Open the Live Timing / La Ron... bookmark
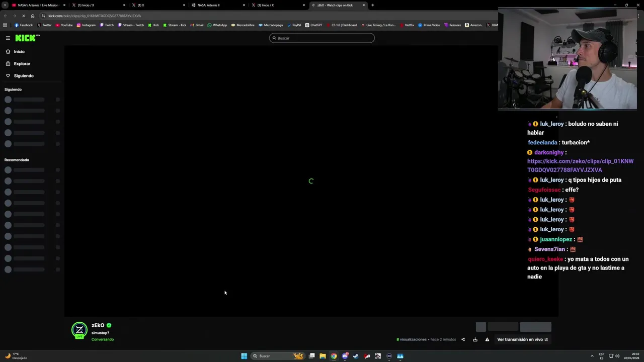This screenshot has width=644, height=362. (x=378, y=25)
